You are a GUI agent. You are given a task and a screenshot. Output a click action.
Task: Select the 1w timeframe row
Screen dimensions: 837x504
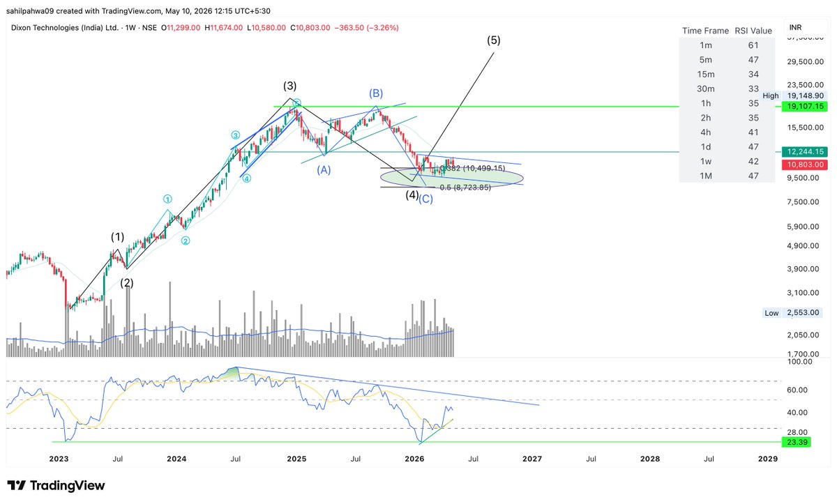(x=727, y=161)
